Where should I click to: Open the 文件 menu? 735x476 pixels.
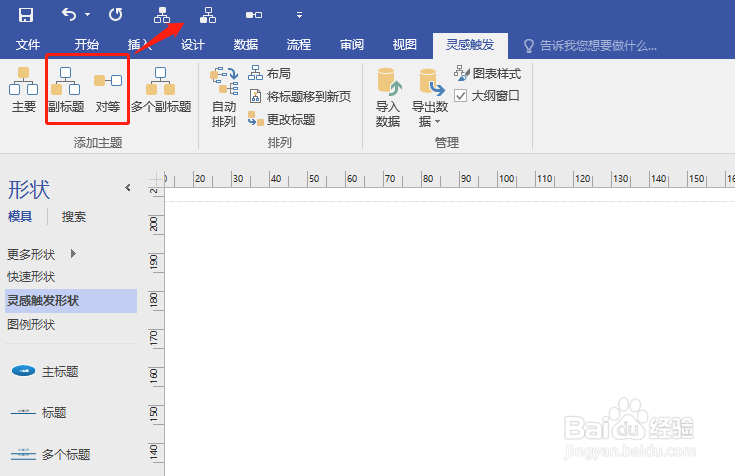click(28, 45)
